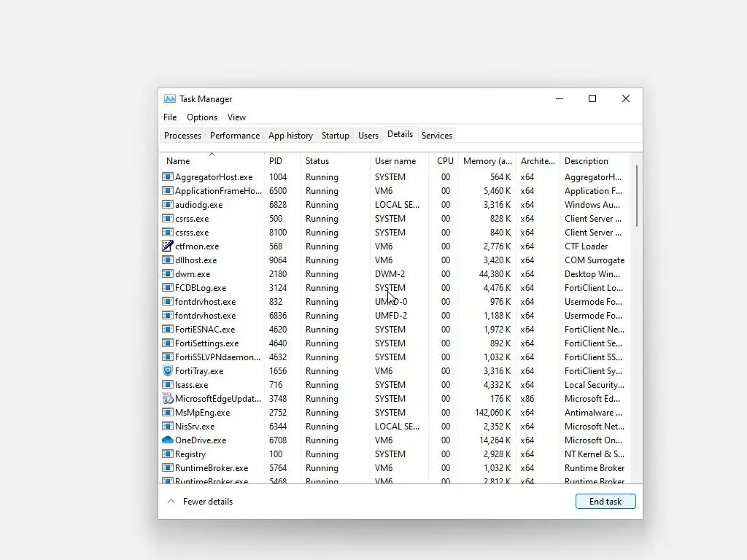Click the FCDBLog.exe process icon
Viewport: 747px width, 560px height.
coord(168,287)
